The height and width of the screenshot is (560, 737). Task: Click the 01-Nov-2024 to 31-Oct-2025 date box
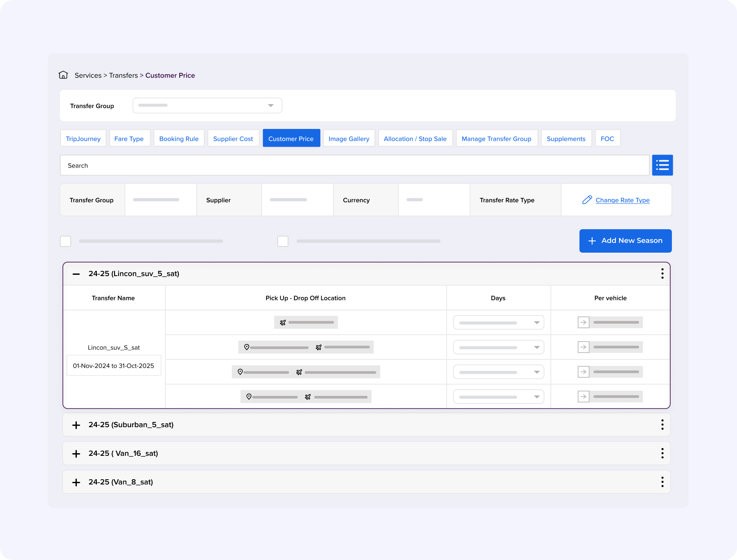pyautogui.click(x=114, y=366)
